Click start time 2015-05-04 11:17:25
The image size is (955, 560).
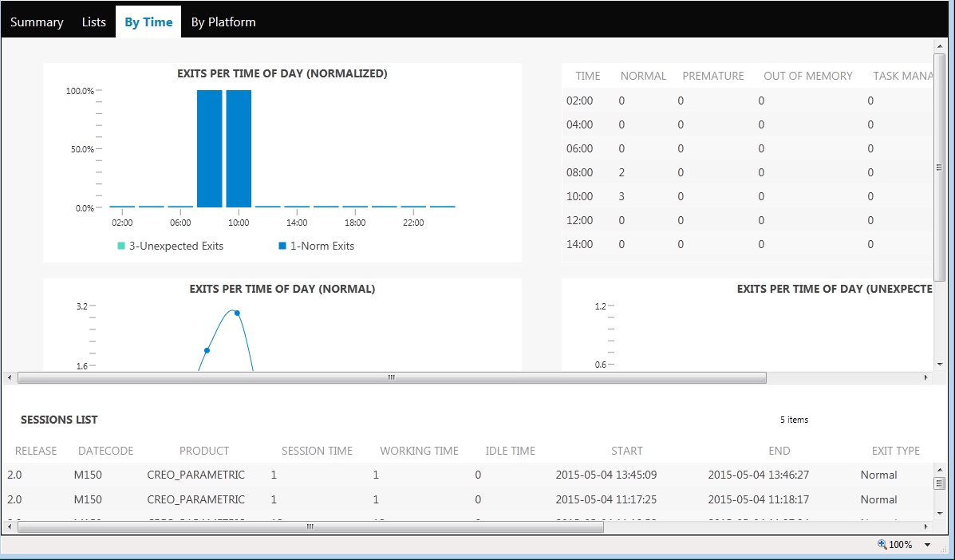(x=606, y=499)
